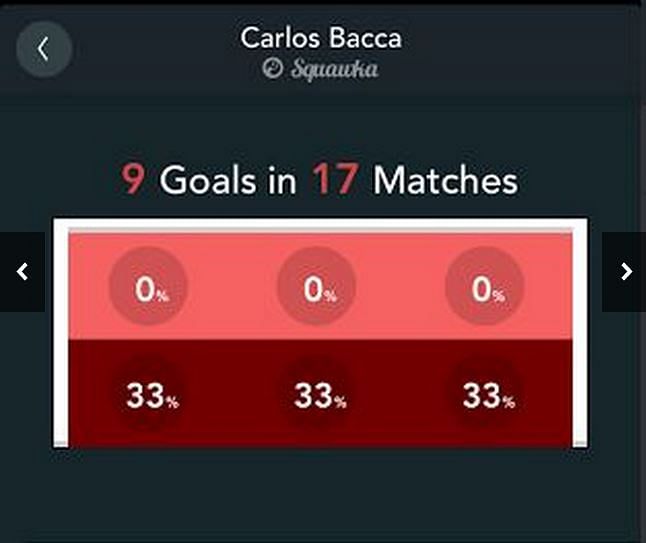The image size is (646, 543).
Task: Click the Squawka football logo icon
Action: [x=271, y=69]
